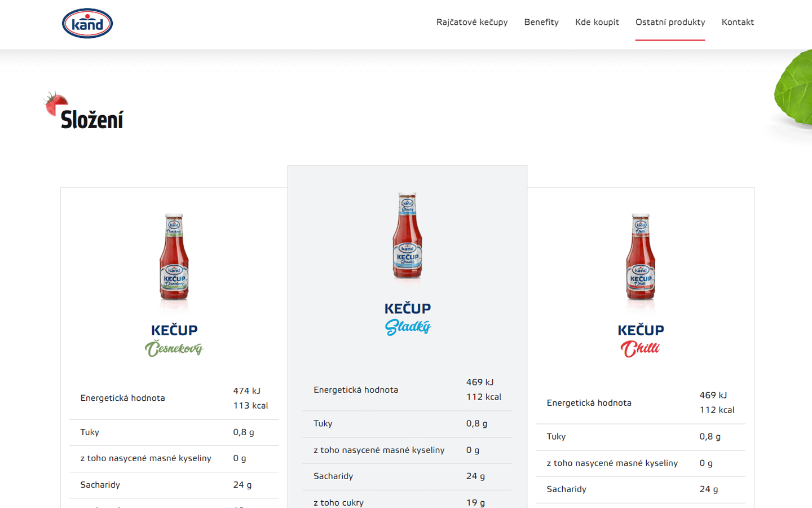Open Rajčatové kečupy menu item

[472, 22]
